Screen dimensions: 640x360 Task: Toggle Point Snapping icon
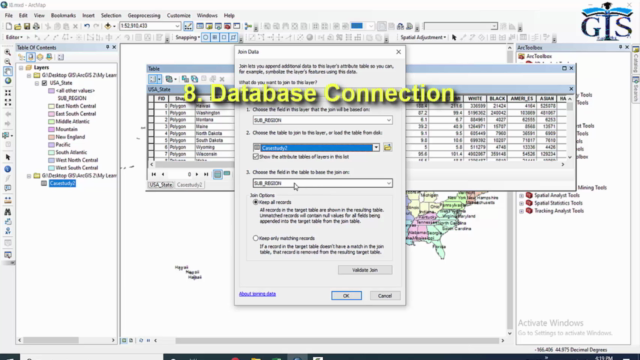pyautogui.click(x=206, y=37)
